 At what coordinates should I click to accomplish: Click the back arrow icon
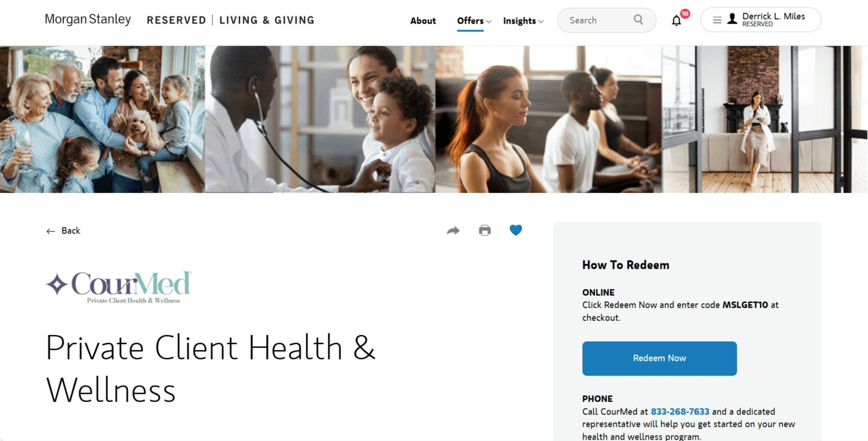pos(51,231)
